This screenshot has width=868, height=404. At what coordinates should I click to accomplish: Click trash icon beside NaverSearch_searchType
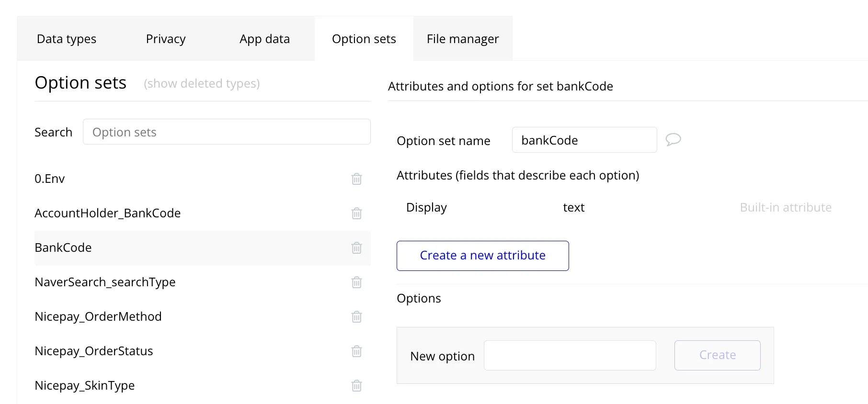click(356, 282)
